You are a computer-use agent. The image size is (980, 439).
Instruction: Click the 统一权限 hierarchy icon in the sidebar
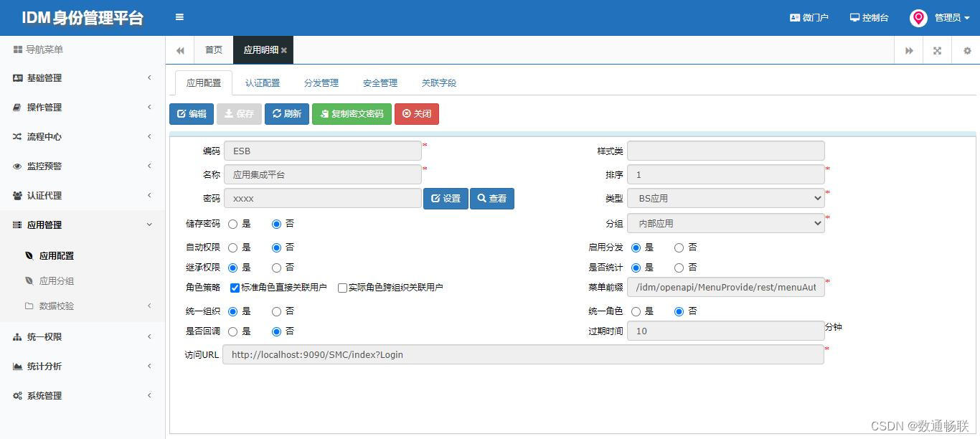click(x=17, y=337)
